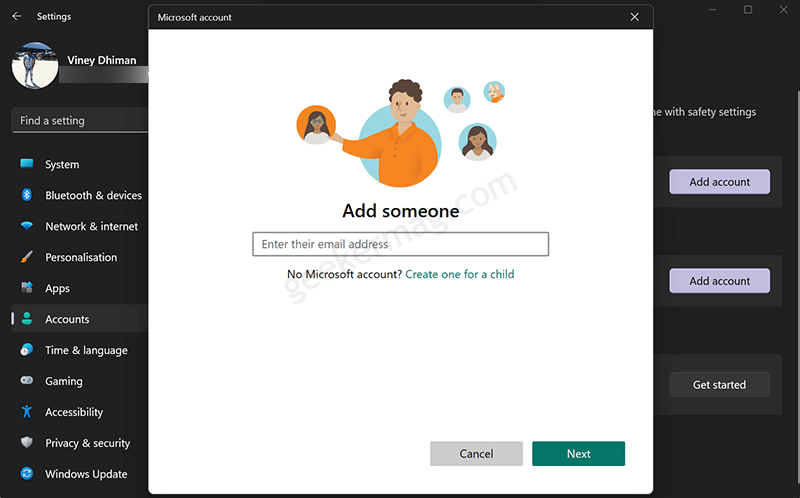800x498 pixels.
Task: Click the Personalisation paintbrush icon
Action: click(27, 257)
